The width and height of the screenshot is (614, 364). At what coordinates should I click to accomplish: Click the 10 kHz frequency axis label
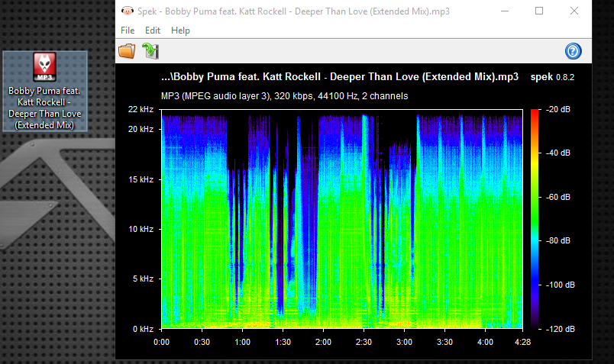141,229
